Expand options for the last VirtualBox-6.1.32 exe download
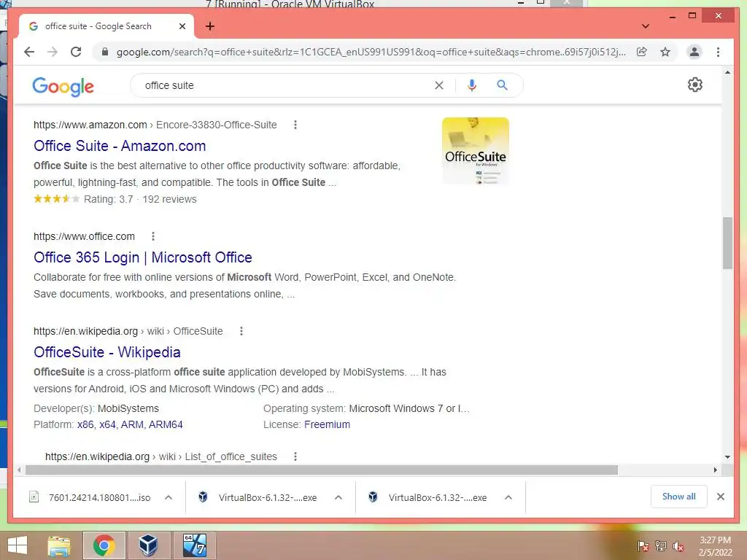This screenshot has height=560, width=747. 508,497
